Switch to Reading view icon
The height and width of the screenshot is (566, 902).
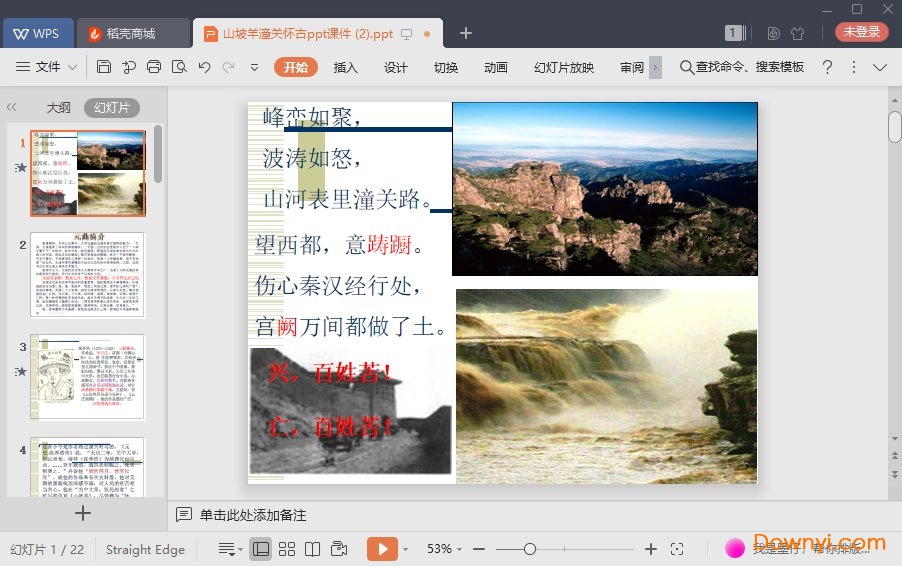(x=312, y=549)
